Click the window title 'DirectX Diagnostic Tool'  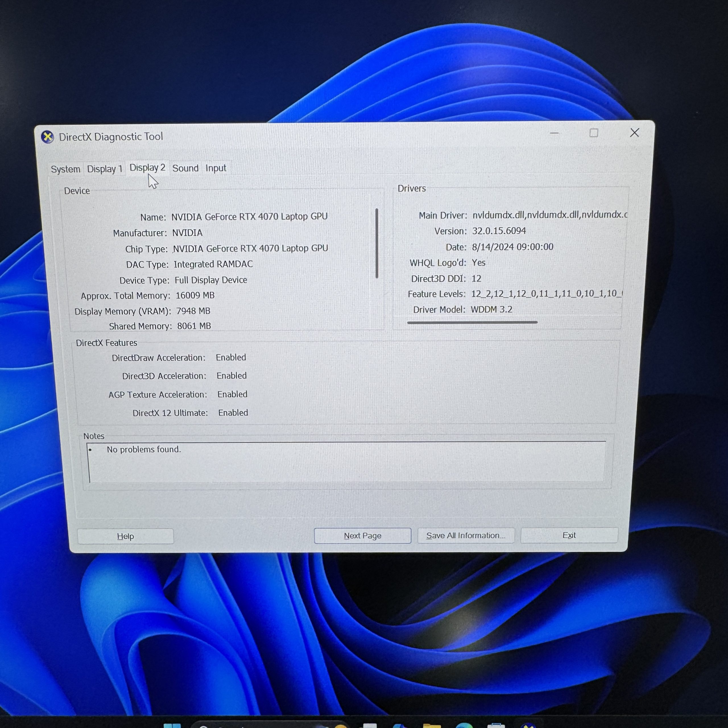coord(111,137)
